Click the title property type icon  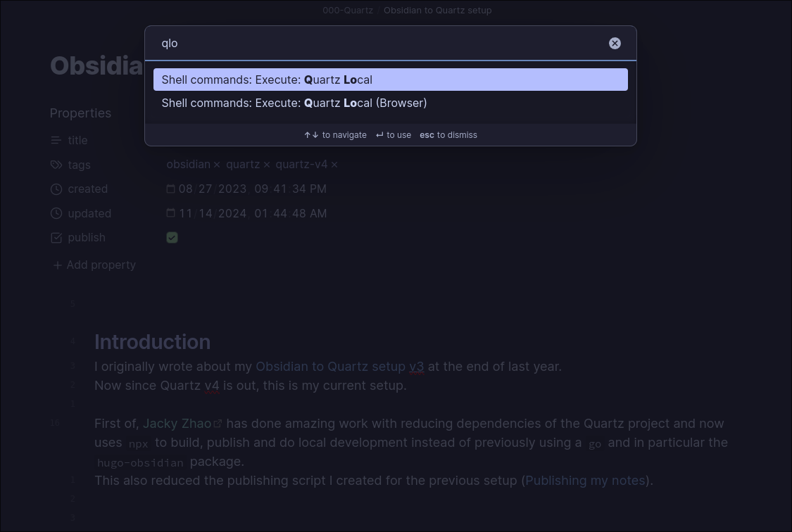coord(56,141)
